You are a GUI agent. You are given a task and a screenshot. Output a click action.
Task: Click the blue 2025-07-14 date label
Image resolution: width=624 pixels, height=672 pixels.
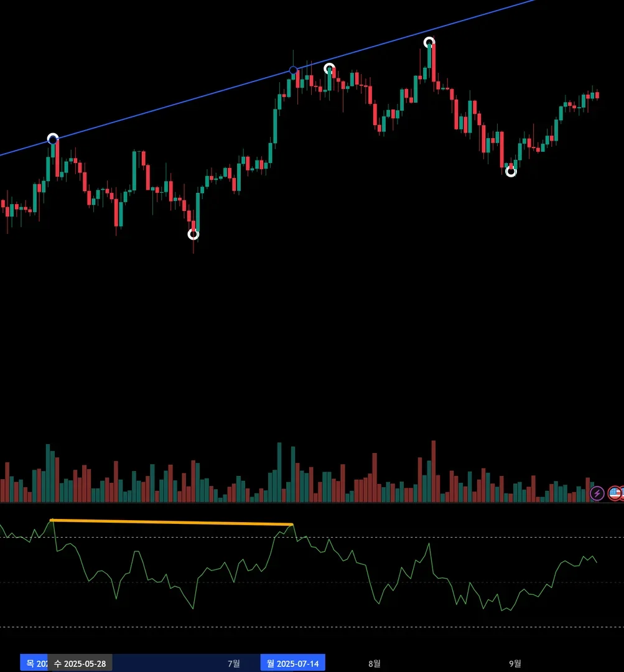pyautogui.click(x=293, y=663)
